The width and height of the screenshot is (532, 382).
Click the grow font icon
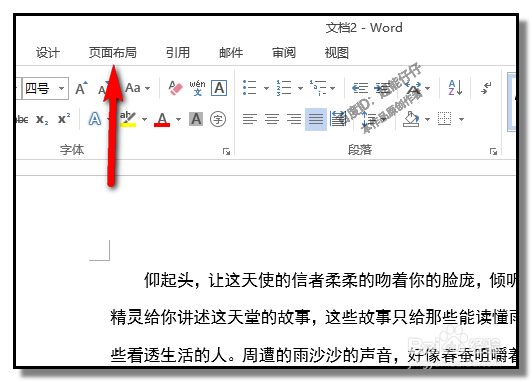81,88
